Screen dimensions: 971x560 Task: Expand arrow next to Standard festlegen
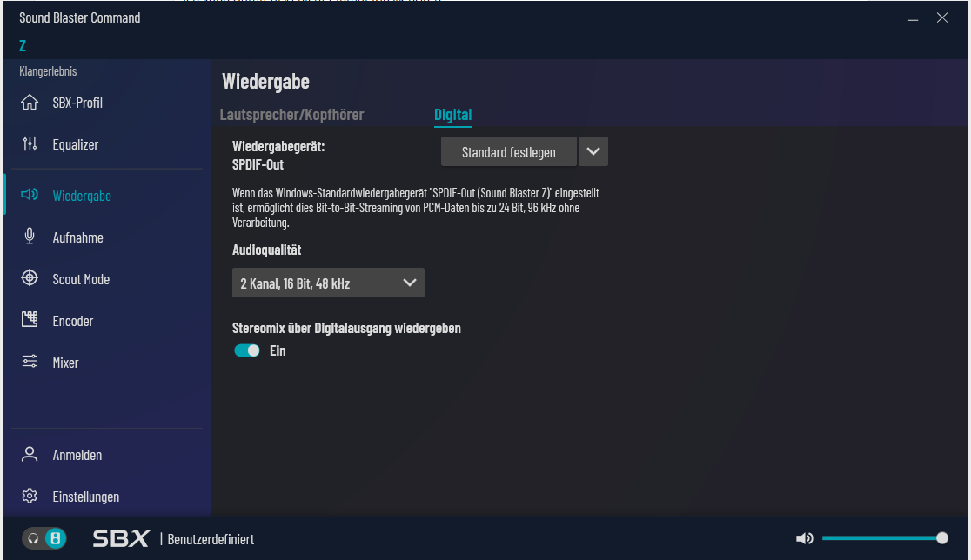[x=593, y=151]
